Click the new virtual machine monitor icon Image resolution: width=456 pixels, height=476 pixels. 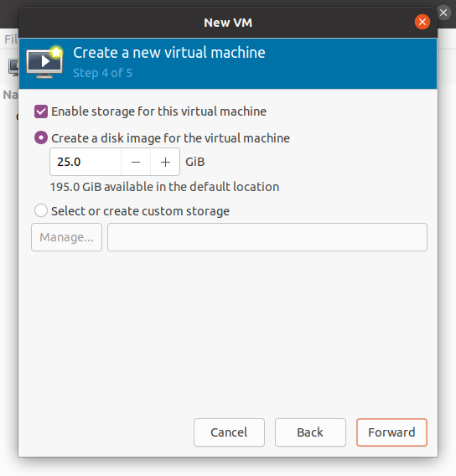(44, 62)
